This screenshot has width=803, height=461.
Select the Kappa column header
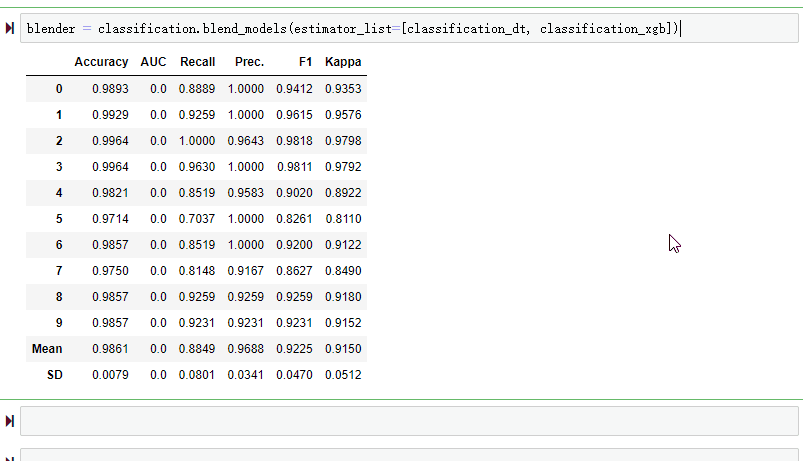point(343,62)
